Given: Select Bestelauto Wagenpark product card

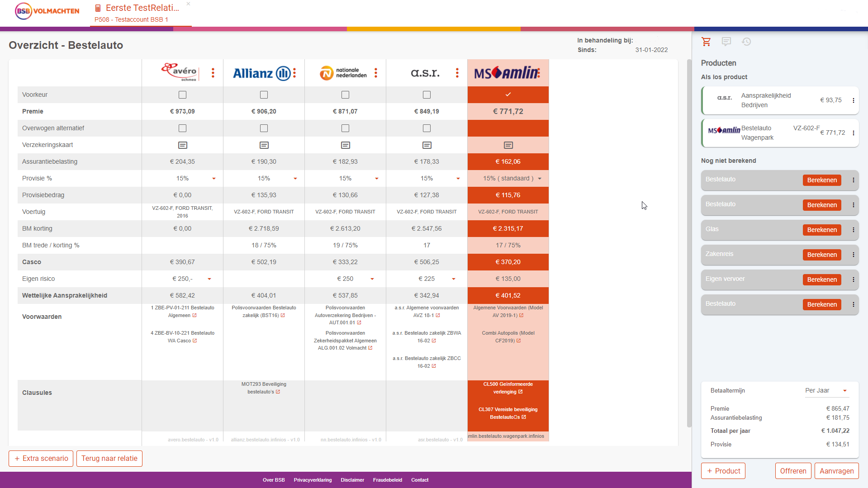Looking at the screenshot, I should coord(780,133).
